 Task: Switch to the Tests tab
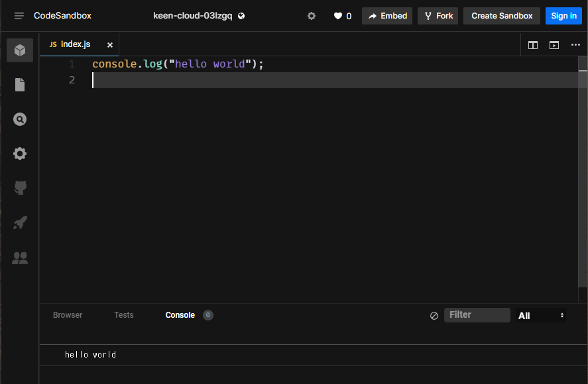click(124, 315)
